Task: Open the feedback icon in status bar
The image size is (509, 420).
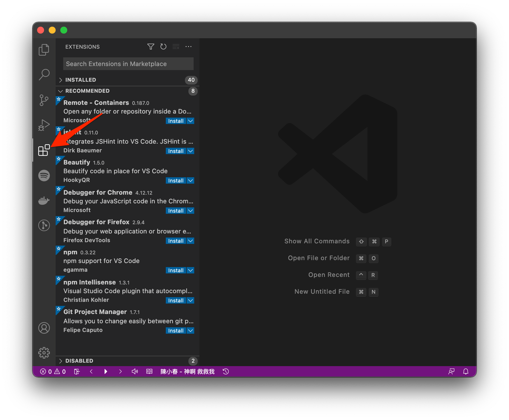Action: [451, 372]
